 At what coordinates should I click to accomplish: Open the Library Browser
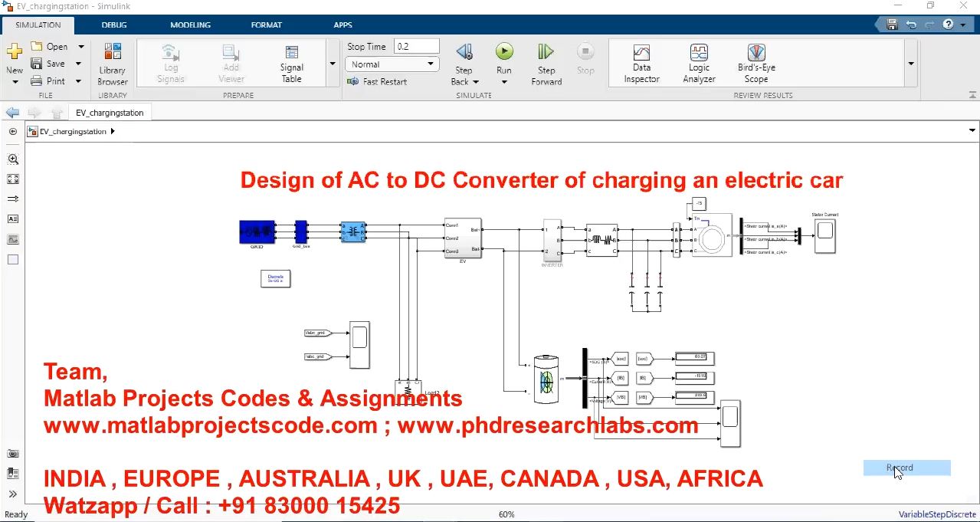pos(113,63)
